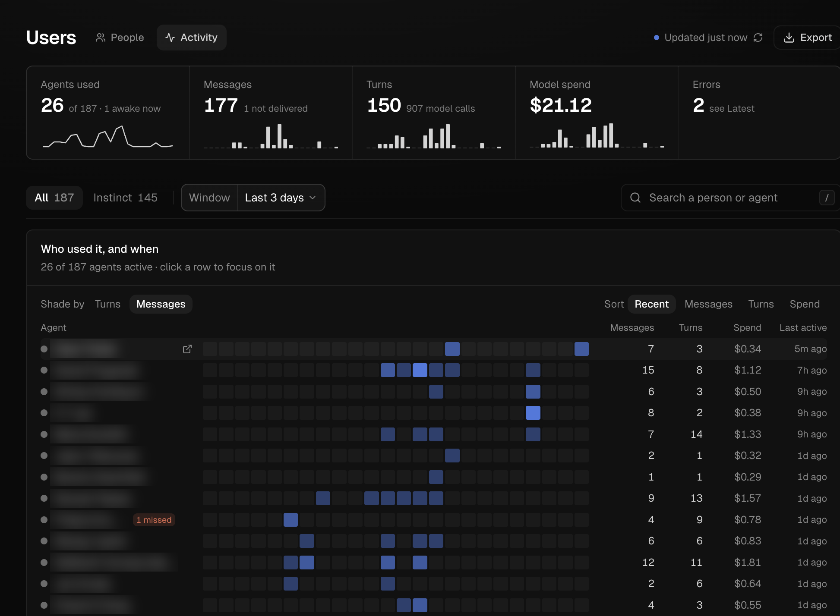Shade the heatmap by Messages
The height and width of the screenshot is (616, 840).
[161, 304]
